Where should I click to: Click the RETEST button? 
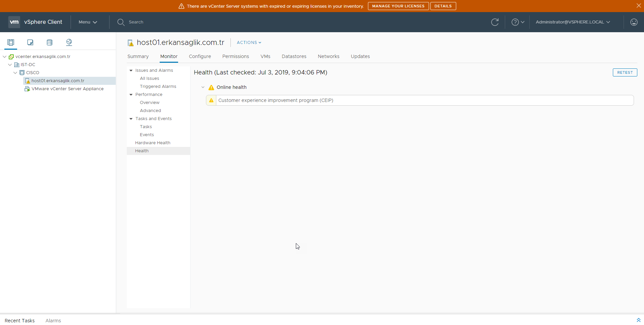625,72
